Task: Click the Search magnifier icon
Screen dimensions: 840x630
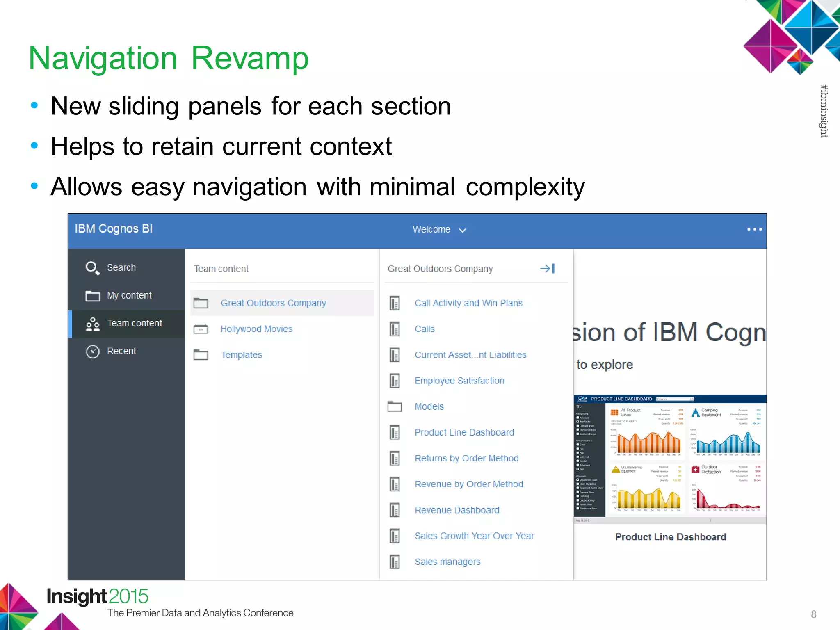Action: pos(92,268)
